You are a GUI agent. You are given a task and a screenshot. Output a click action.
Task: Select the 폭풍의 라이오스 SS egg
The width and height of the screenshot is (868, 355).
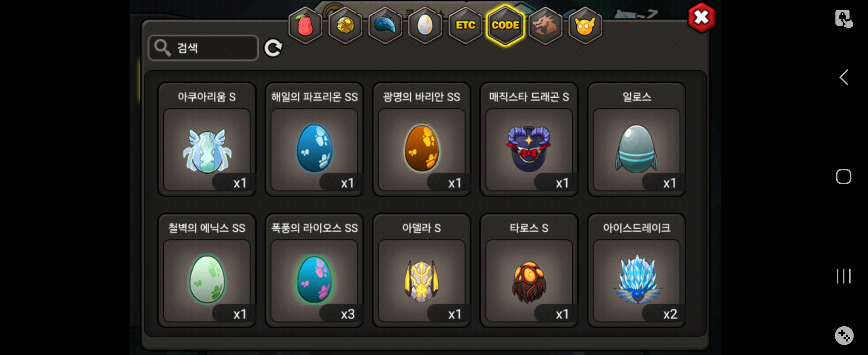[x=314, y=270]
